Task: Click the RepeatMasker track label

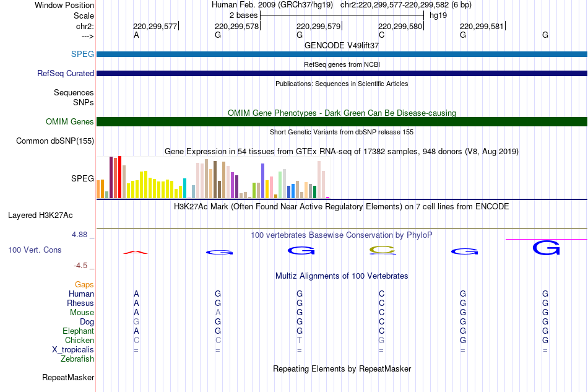Action: point(68,377)
